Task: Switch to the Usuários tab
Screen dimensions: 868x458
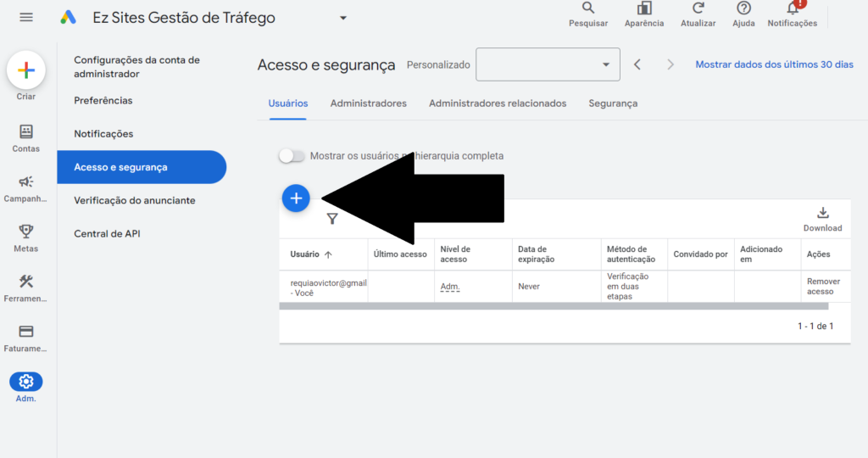Action: (x=288, y=103)
